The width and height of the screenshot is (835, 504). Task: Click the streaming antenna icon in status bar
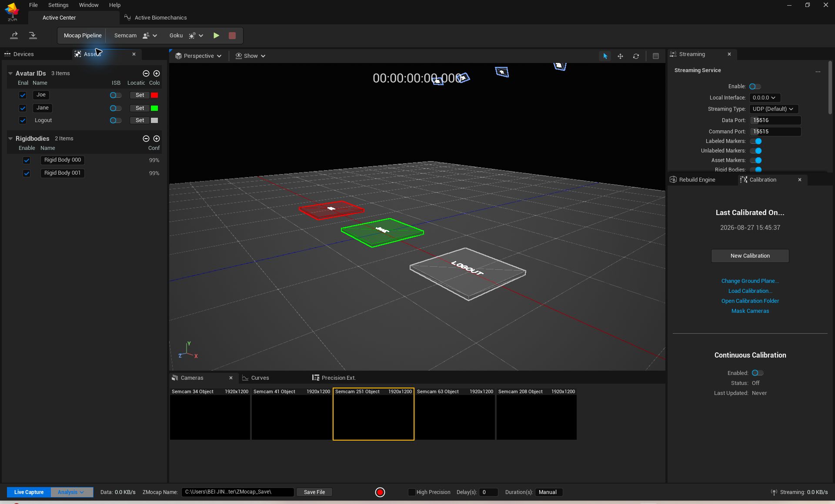(x=774, y=492)
